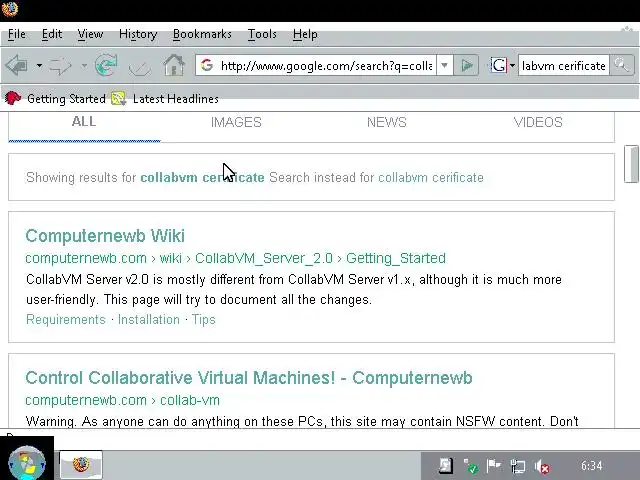Open the Help menu
Viewport: 640px width, 480px height.
tap(305, 34)
